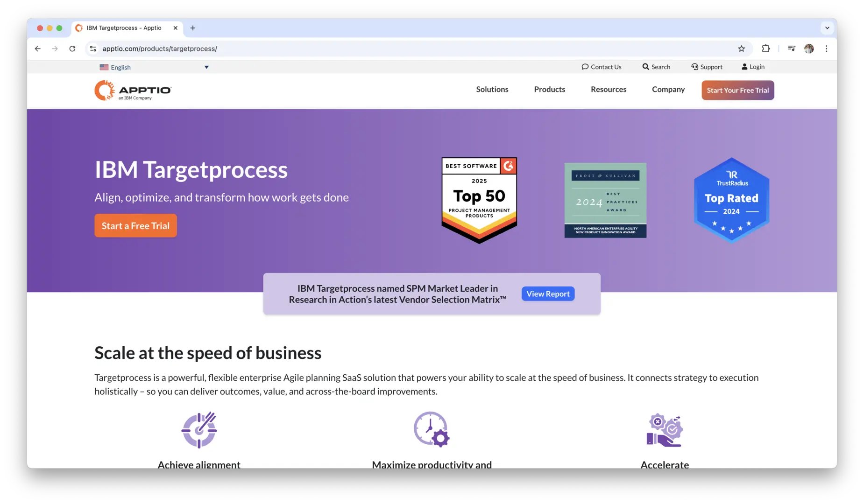Click the Login person icon
Screen dimensions: 864x504
click(744, 67)
